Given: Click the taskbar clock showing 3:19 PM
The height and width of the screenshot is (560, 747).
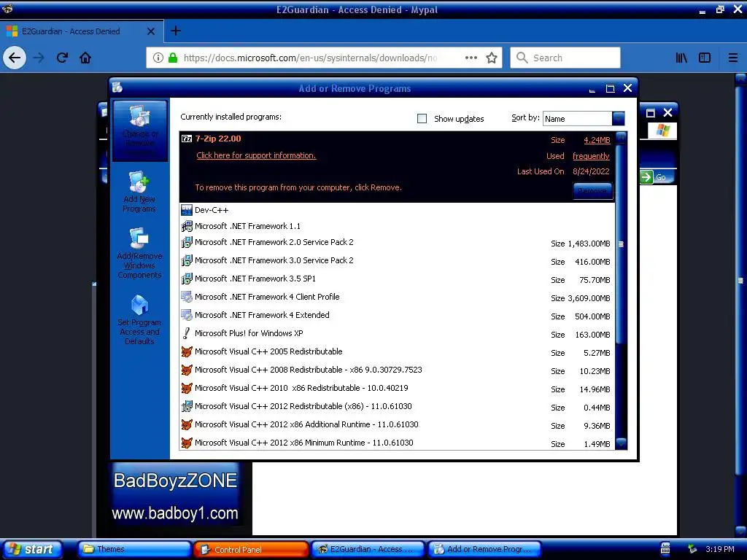Looking at the screenshot, I should (x=719, y=549).
